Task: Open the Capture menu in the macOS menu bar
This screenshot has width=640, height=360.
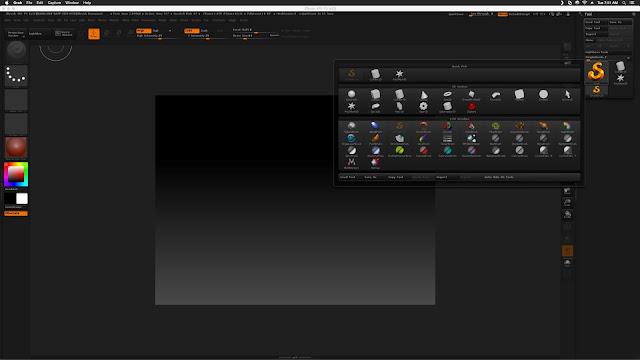Action: [x=54, y=2]
